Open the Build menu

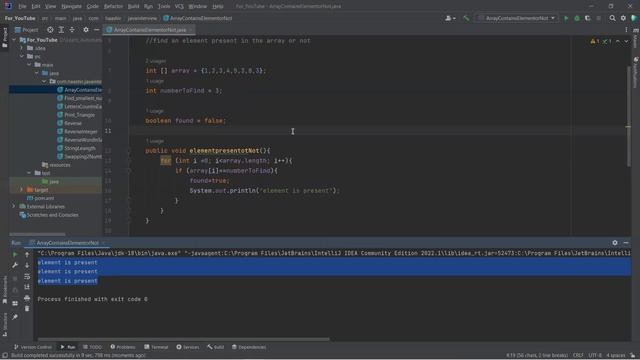133,6
